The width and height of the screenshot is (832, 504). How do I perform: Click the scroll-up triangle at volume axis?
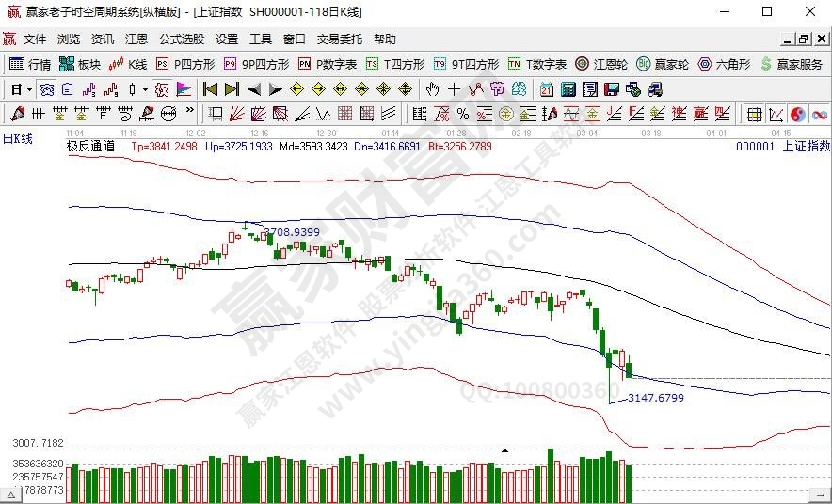click(x=10, y=496)
